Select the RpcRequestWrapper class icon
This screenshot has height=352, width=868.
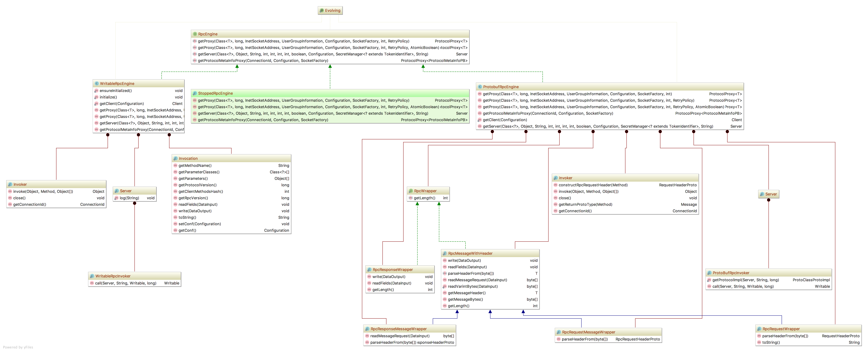pos(759,329)
